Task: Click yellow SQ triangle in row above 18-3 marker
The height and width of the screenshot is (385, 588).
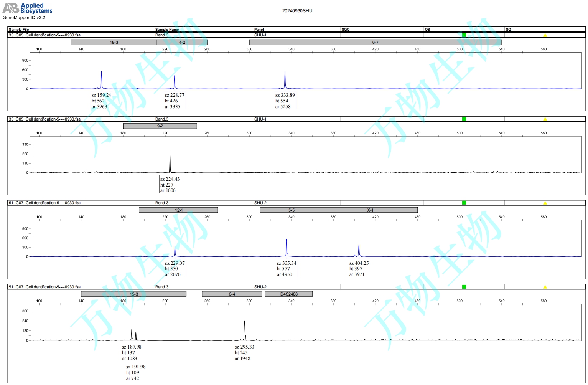Action: point(545,35)
